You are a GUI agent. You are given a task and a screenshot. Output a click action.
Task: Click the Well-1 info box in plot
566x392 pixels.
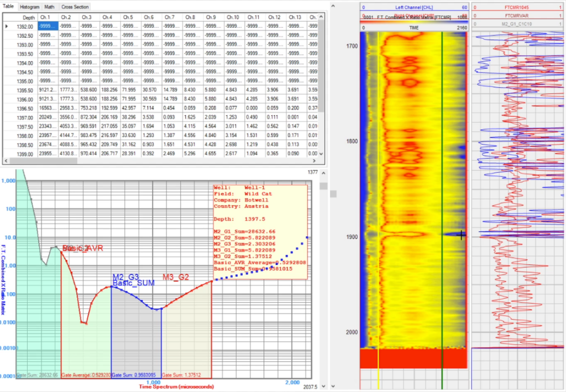click(260, 232)
